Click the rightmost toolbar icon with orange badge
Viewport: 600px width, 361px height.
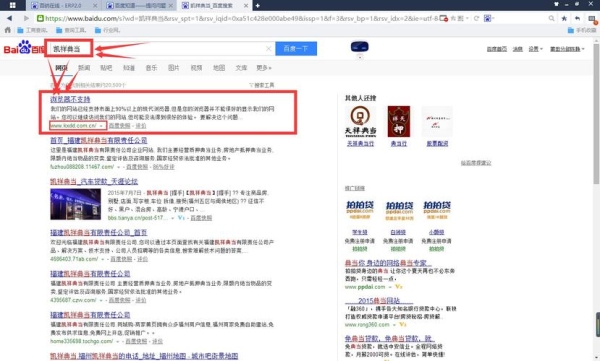[592, 19]
